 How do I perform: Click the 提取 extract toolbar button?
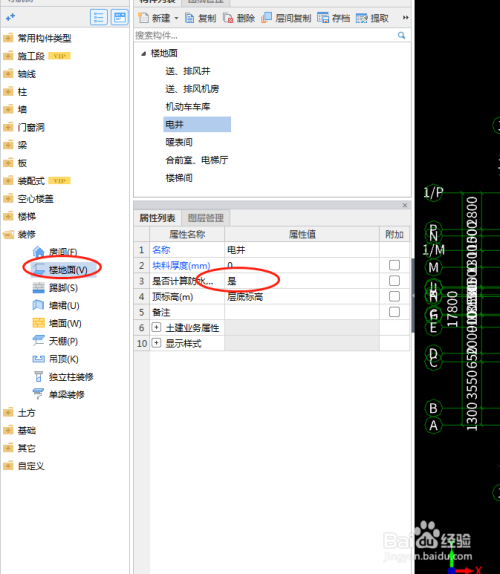[372, 18]
